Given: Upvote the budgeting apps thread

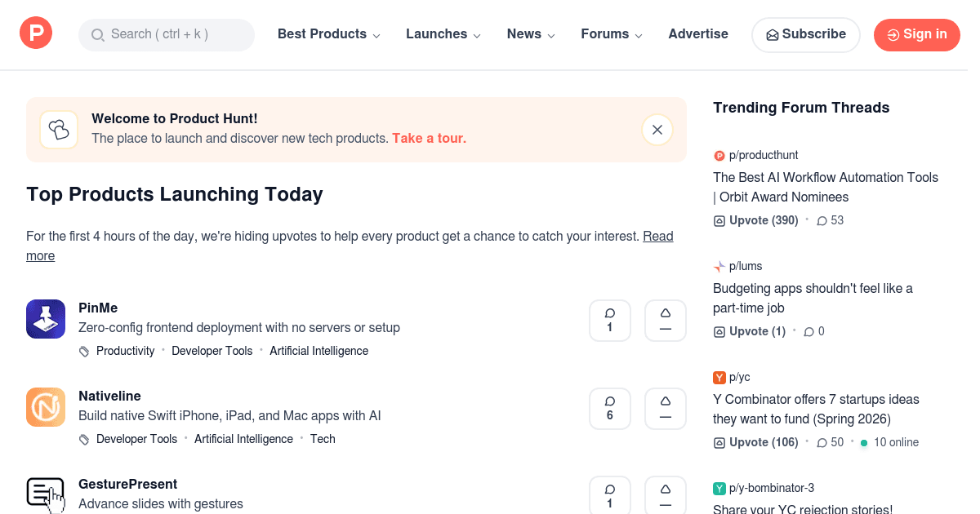Looking at the screenshot, I should (749, 330).
